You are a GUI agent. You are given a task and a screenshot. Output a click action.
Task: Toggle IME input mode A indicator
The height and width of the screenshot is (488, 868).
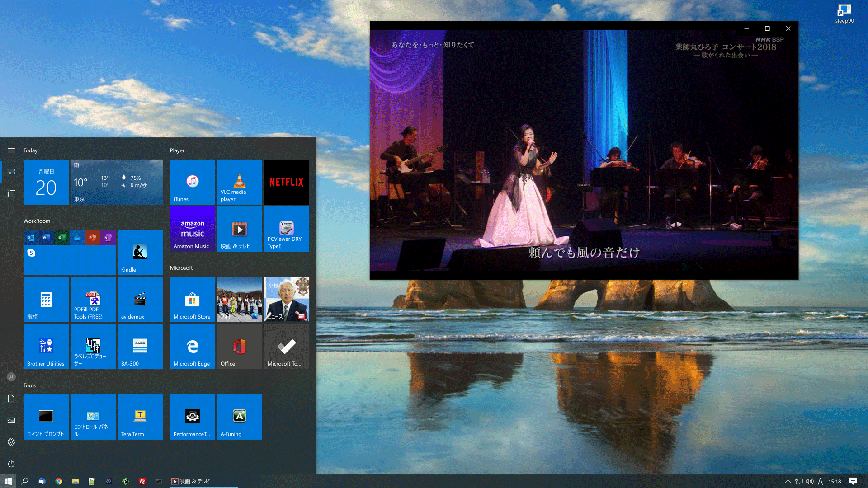pyautogui.click(x=820, y=481)
